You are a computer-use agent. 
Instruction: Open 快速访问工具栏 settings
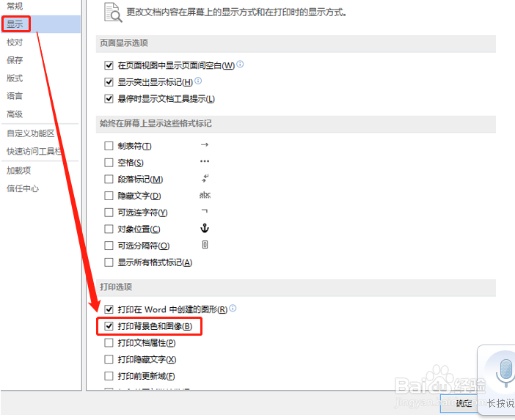tap(34, 151)
